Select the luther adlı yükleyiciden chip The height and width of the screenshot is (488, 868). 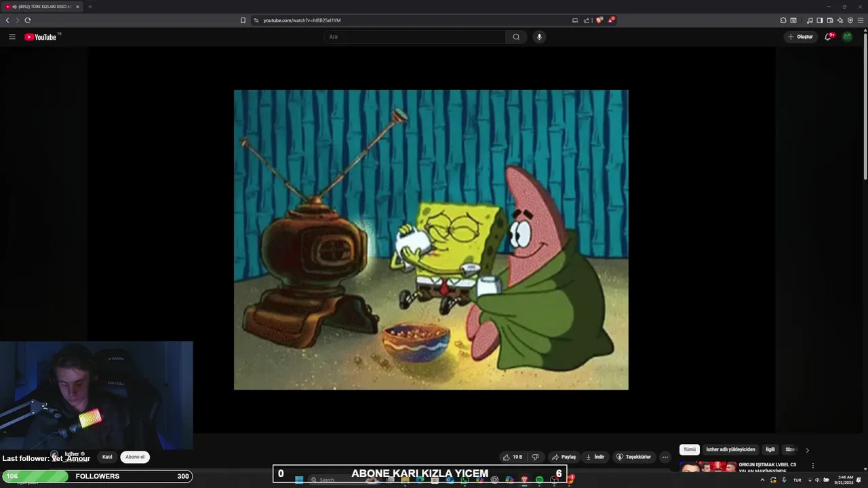click(730, 449)
